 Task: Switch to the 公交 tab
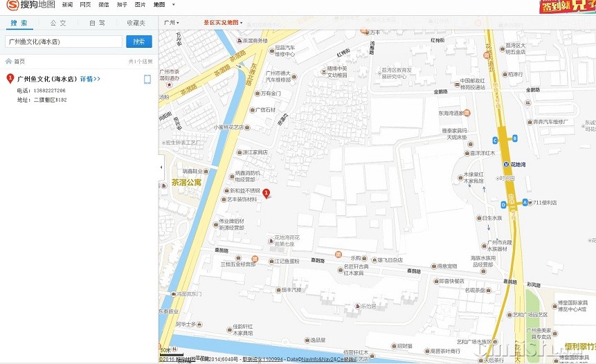(x=59, y=23)
